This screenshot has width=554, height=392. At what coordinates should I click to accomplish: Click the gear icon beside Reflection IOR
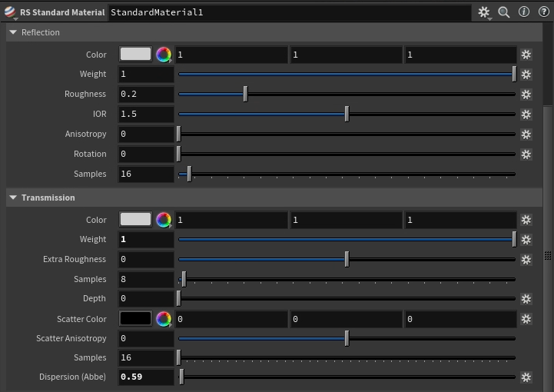526,115
